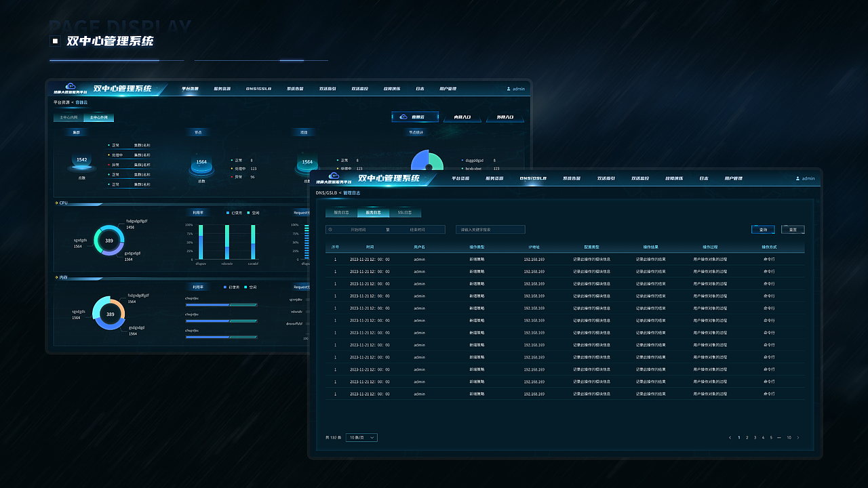This screenshot has width=868, height=488.
Task: Click the 操作方式 column header
Action: pyautogui.click(x=769, y=247)
